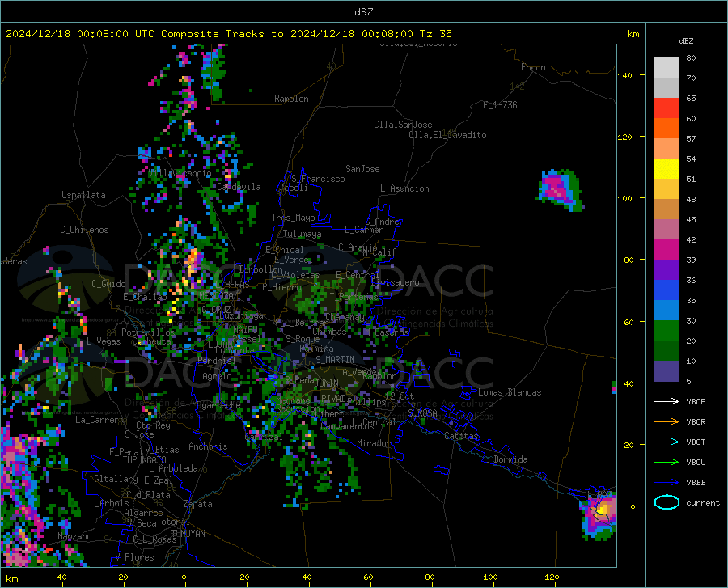
Task: Click the Villavicencio place label
Action: [x=180, y=173]
